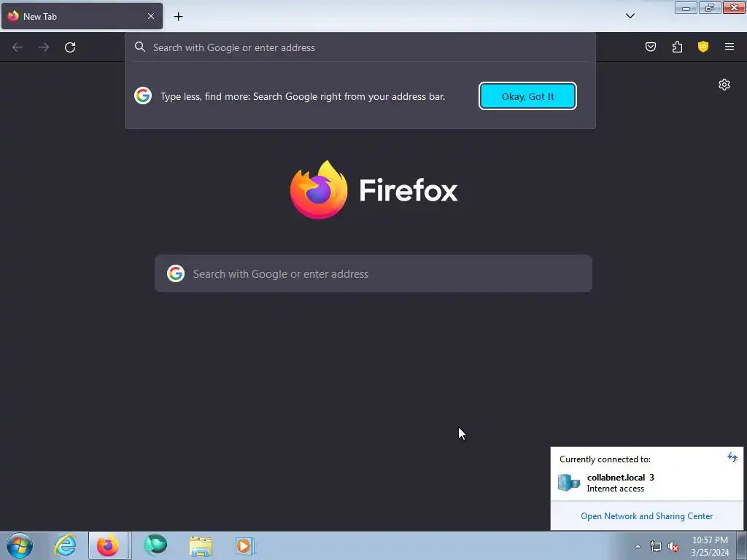This screenshot has width=747, height=560.
Task: Click the muted volume tray icon
Action: (673, 547)
